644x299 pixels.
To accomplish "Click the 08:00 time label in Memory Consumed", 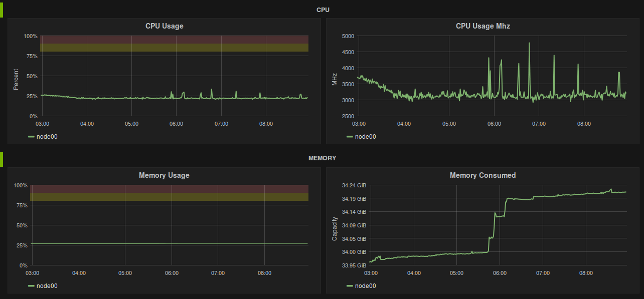I will click(x=586, y=273).
